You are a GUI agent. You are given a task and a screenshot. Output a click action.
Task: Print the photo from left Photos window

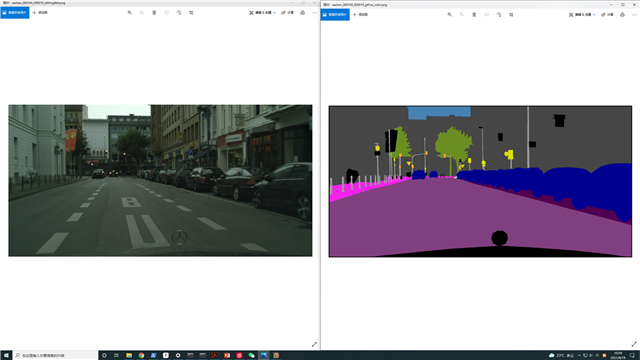click(x=302, y=13)
